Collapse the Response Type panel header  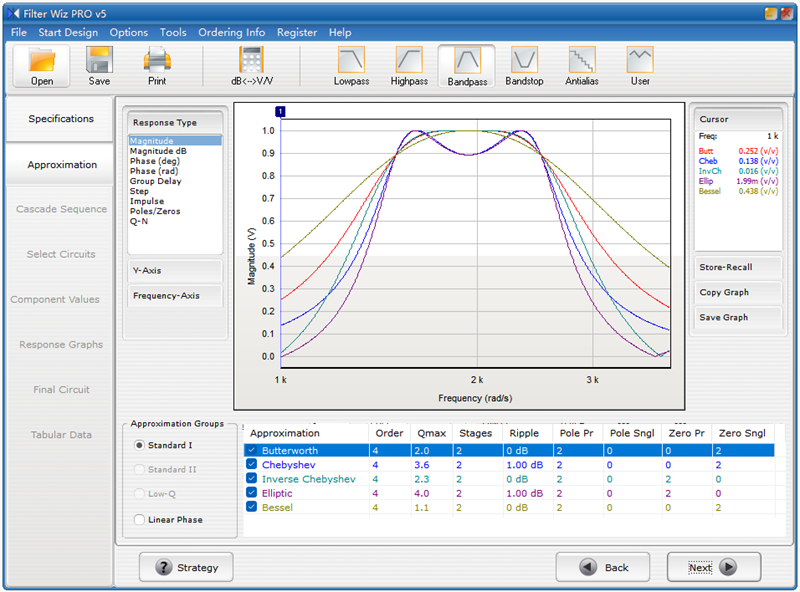tap(175, 122)
